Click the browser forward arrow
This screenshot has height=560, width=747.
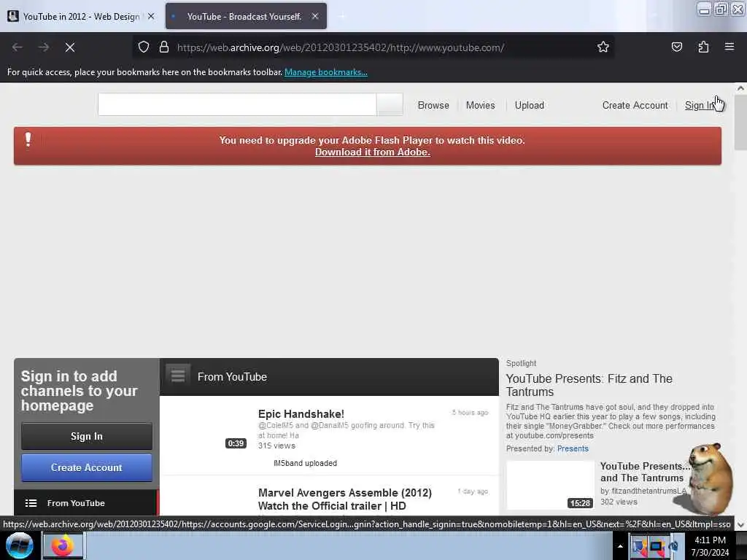click(x=44, y=47)
